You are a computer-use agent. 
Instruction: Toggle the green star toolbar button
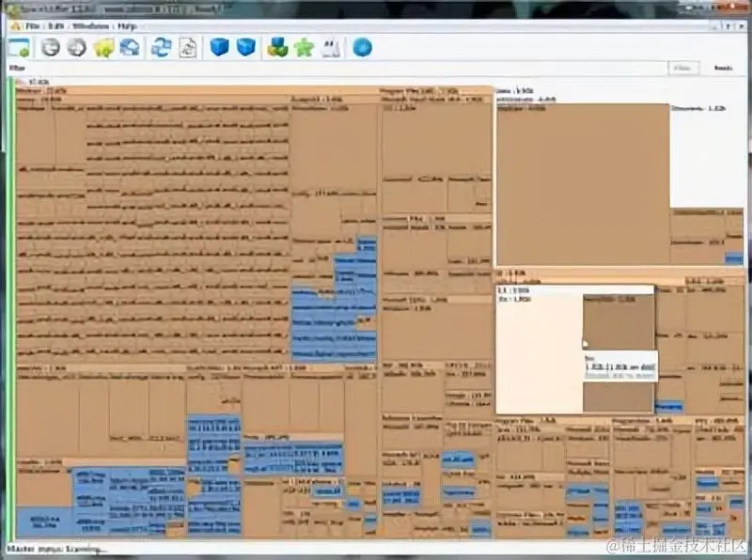tap(304, 48)
